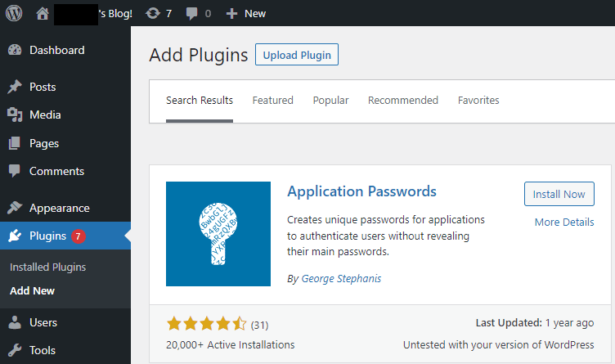The image size is (615, 364).
Task: Open Comments in the sidebar
Action: tap(56, 171)
